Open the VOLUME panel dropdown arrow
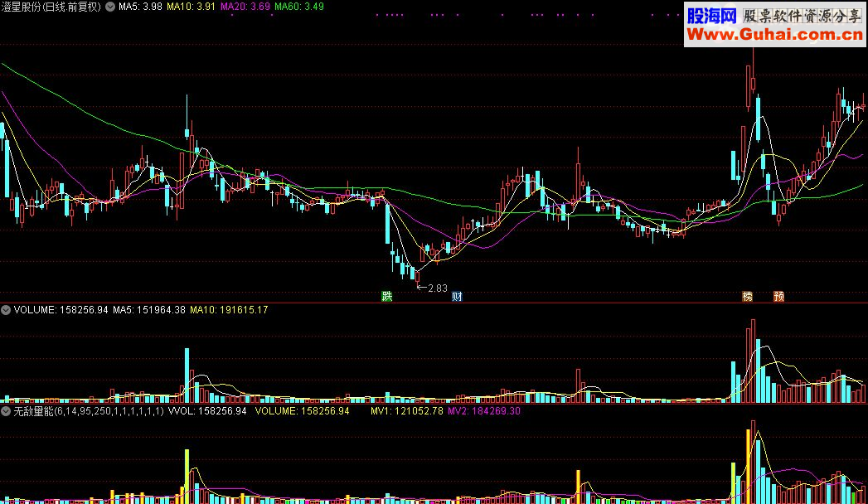The image size is (868, 504). [6, 310]
